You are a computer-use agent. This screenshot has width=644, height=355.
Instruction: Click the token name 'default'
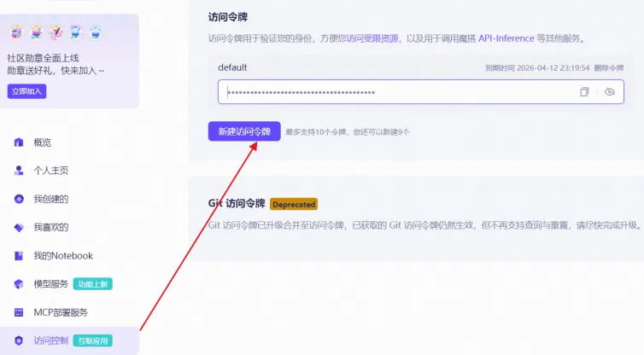[x=232, y=67]
